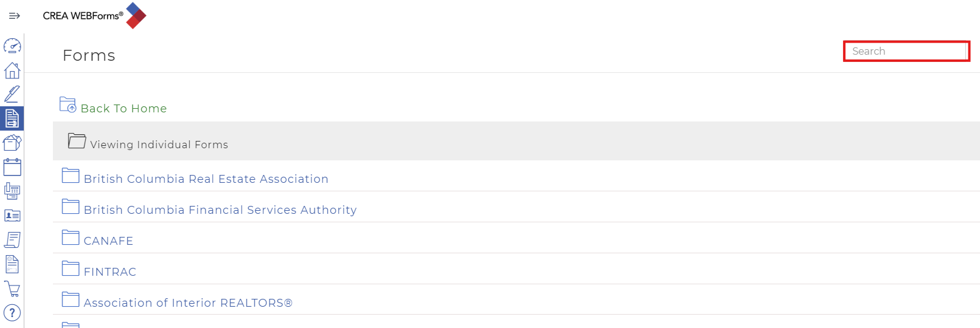Click the help question mark icon
This screenshot has width=980, height=328.
[x=12, y=313]
